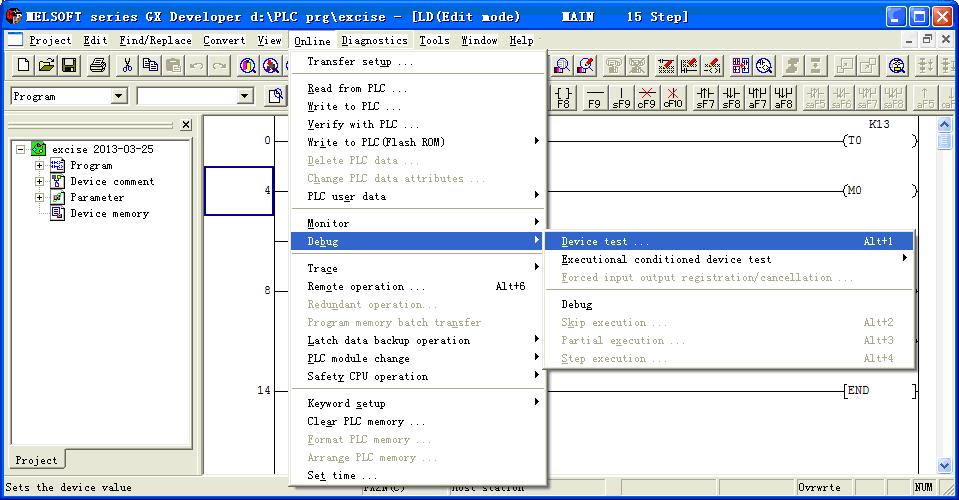
Task: Insert horizontal line with F9 button
Action: click(x=595, y=97)
